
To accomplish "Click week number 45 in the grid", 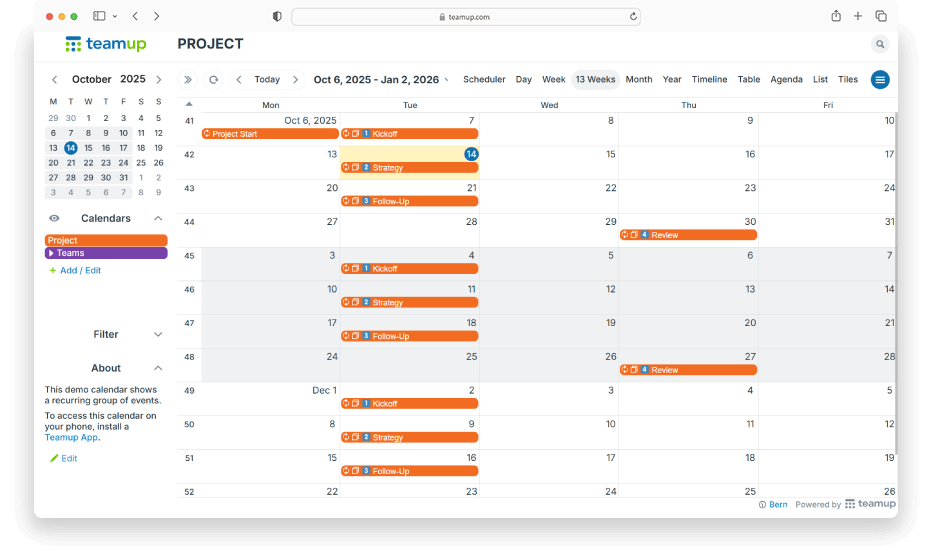I will [x=189, y=256].
